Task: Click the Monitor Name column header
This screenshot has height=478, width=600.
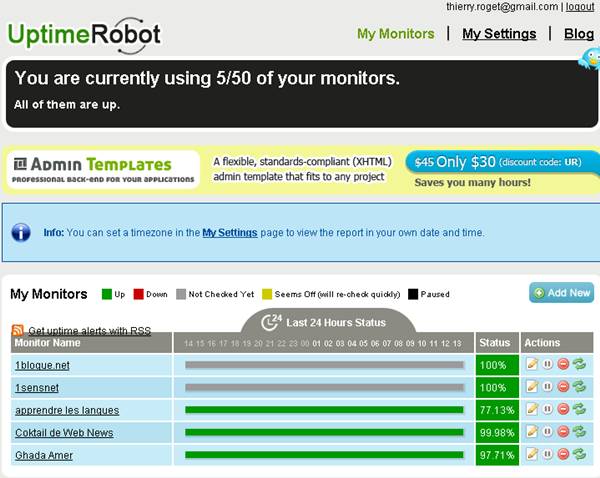Action: click(91, 343)
